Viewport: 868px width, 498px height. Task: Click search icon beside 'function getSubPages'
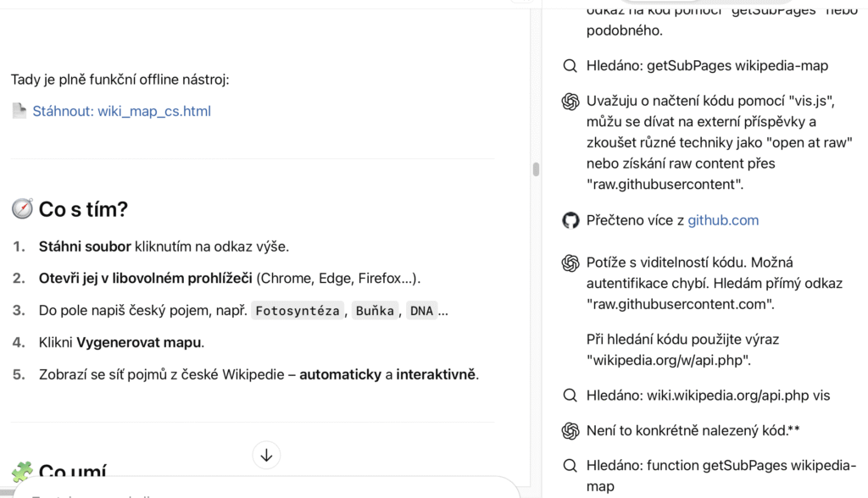570,465
